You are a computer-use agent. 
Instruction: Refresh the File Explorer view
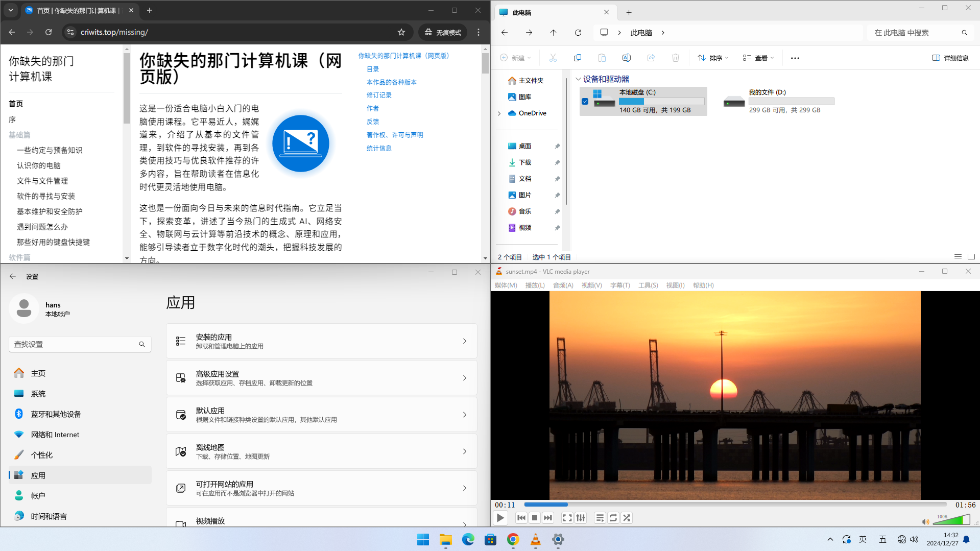pos(578,33)
